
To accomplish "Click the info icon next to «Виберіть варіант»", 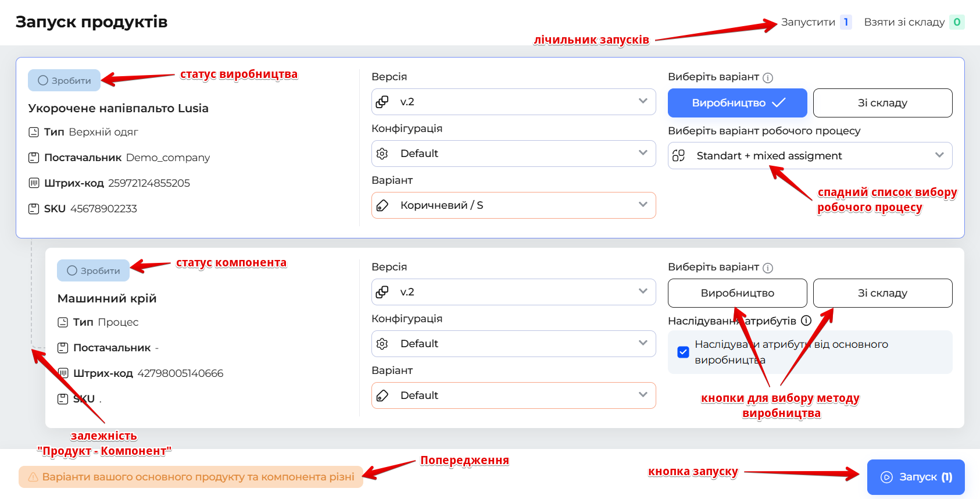I will coord(768,77).
